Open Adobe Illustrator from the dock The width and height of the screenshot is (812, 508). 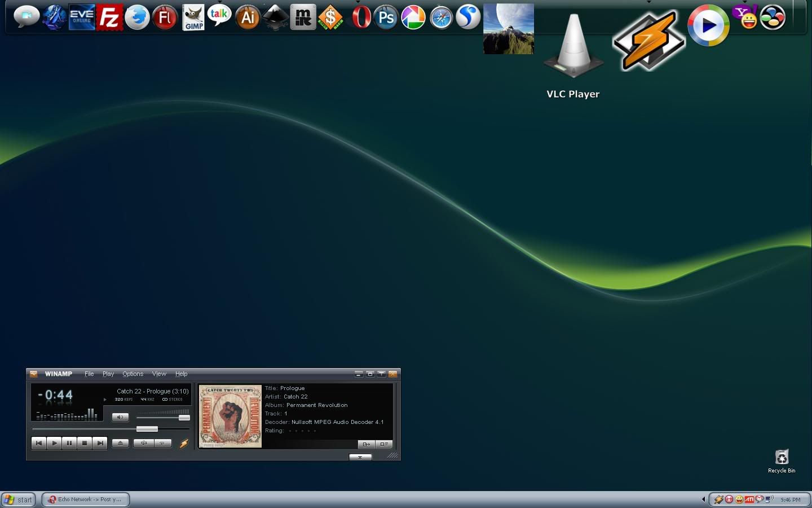point(248,17)
